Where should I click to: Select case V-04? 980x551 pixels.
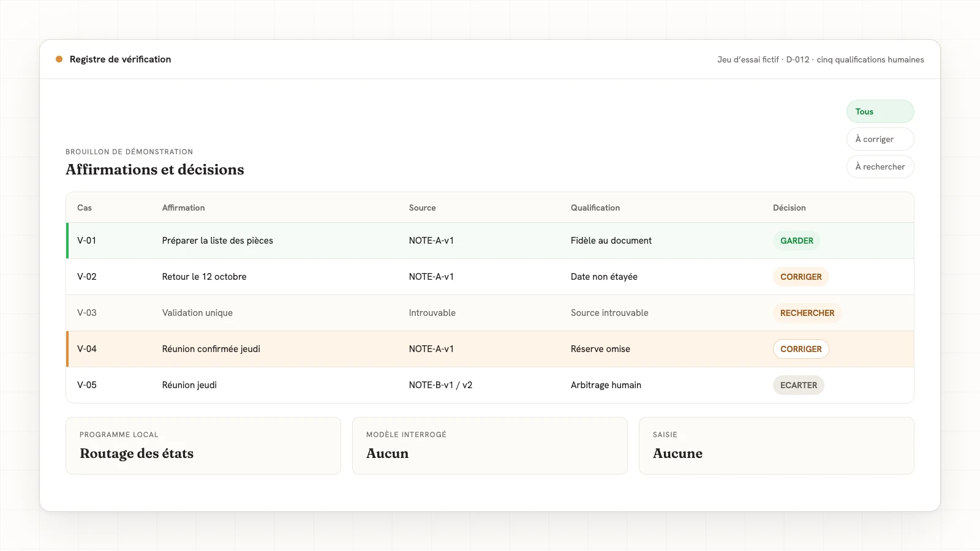point(490,349)
